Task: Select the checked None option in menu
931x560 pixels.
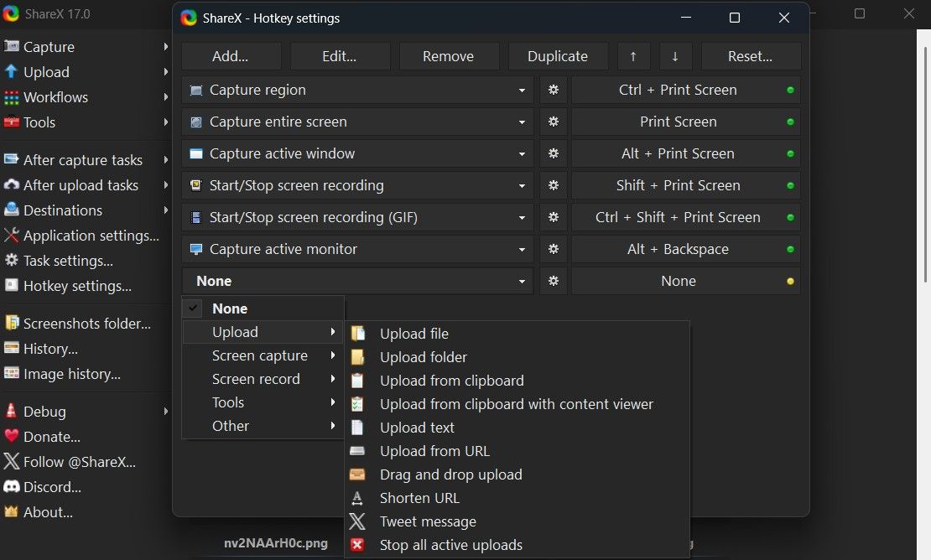Action: click(x=229, y=309)
